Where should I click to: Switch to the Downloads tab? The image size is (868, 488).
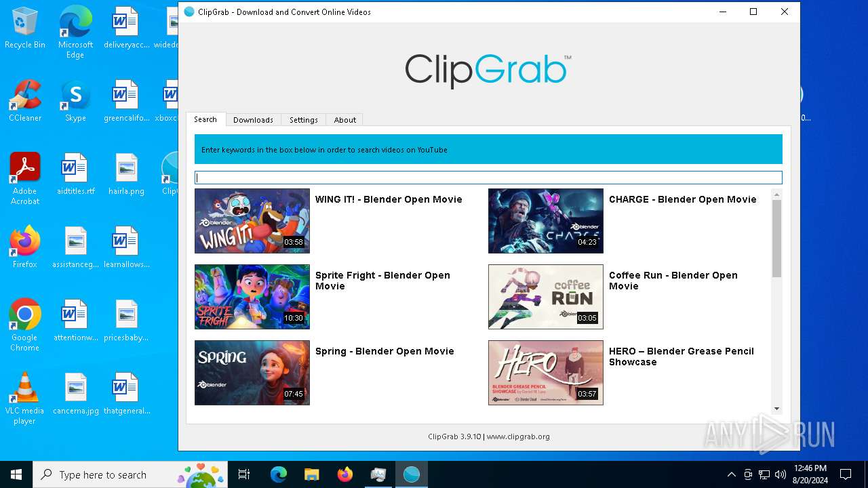[253, 120]
